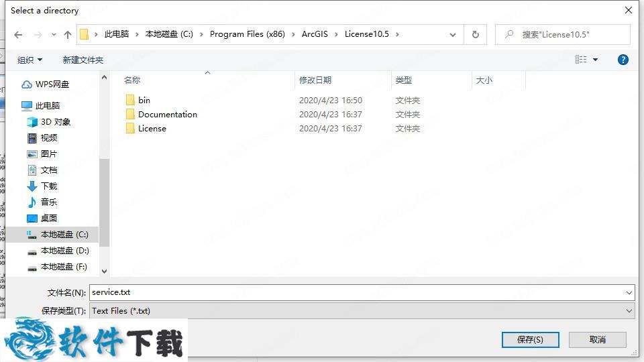Select the Documentation folder

click(168, 115)
